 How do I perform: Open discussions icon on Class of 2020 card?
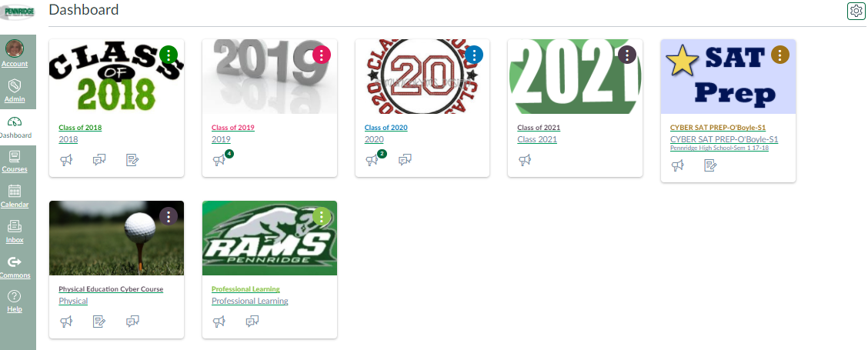point(406,161)
